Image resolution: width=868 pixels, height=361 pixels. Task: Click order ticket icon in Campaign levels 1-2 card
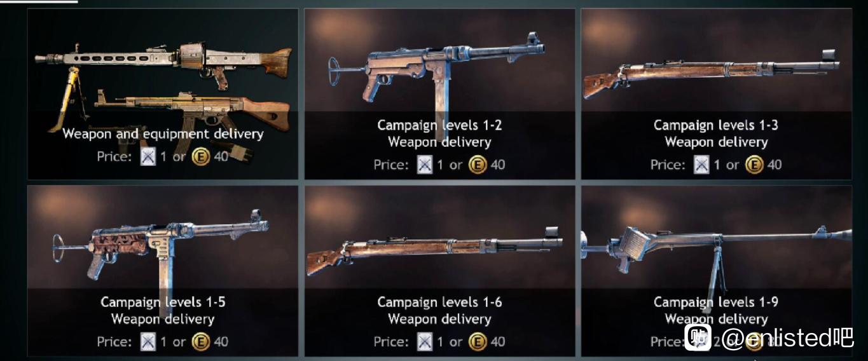coord(425,165)
